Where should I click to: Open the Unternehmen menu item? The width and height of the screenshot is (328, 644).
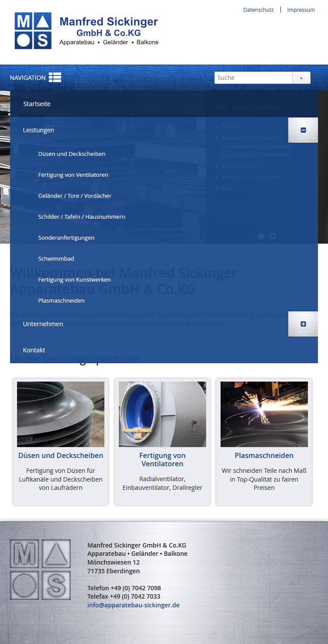coord(43,324)
